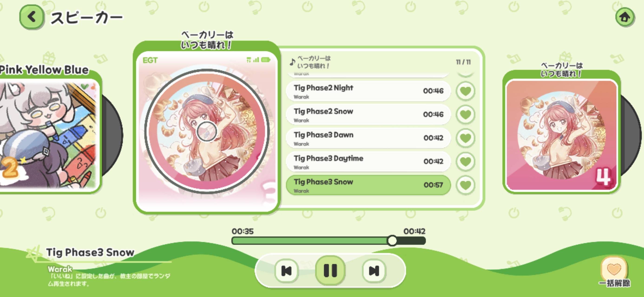
Task: Open the home screen icon
Action: click(x=624, y=17)
